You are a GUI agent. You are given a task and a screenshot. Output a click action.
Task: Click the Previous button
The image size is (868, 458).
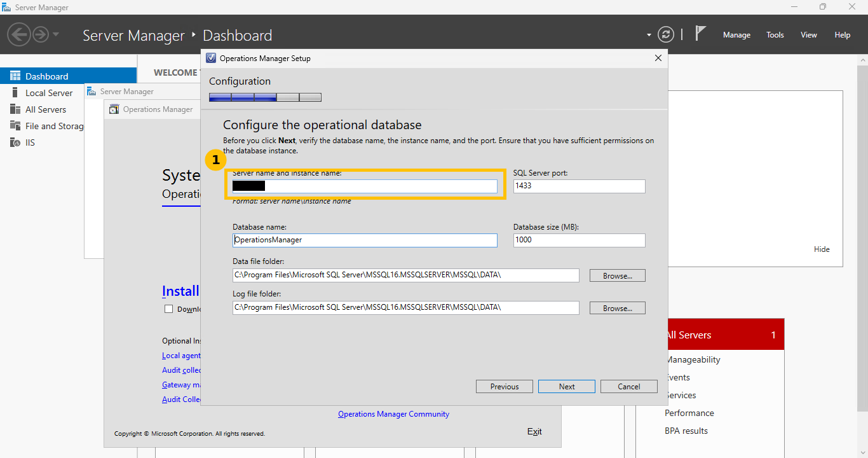pyautogui.click(x=505, y=386)
